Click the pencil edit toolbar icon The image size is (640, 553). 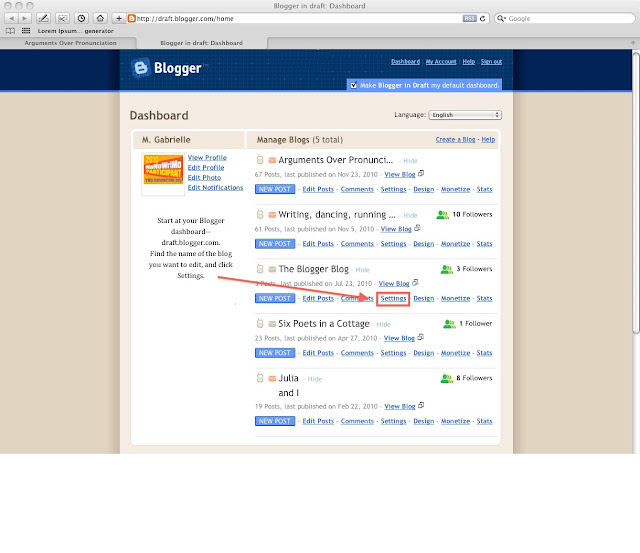click(x=44, y=18)
